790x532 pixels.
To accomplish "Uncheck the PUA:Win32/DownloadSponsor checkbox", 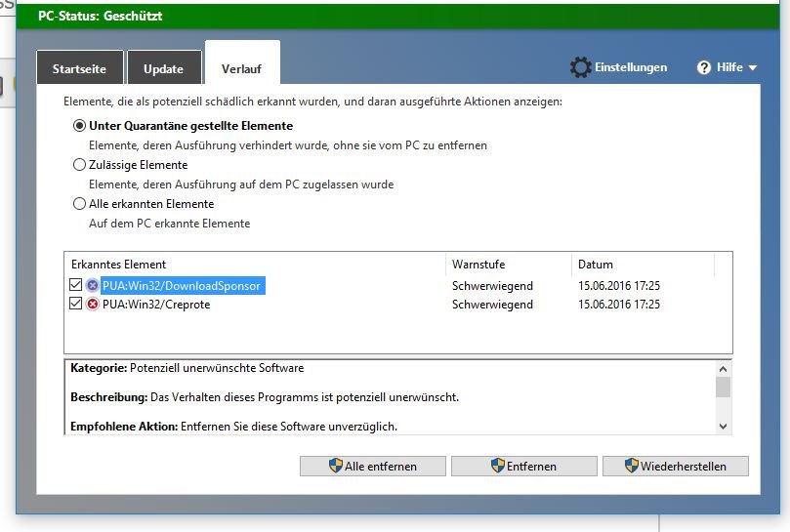I will pyautogui.click(x=75, y=285).
